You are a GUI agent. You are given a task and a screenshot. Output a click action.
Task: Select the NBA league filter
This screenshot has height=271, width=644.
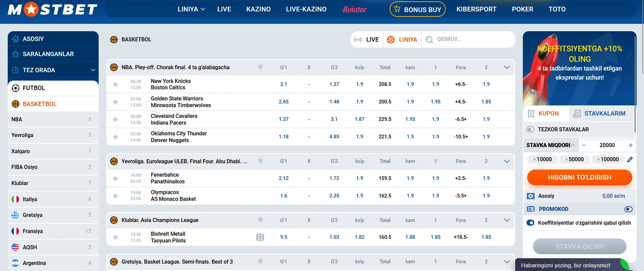point(53,120)
